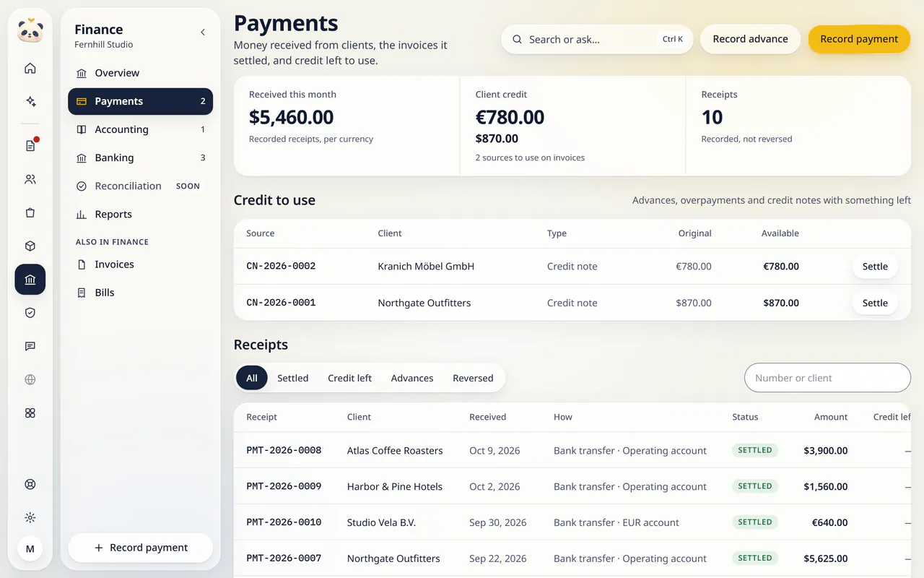Select the Advances filter tab
The image size is (924, 578).
412,378
